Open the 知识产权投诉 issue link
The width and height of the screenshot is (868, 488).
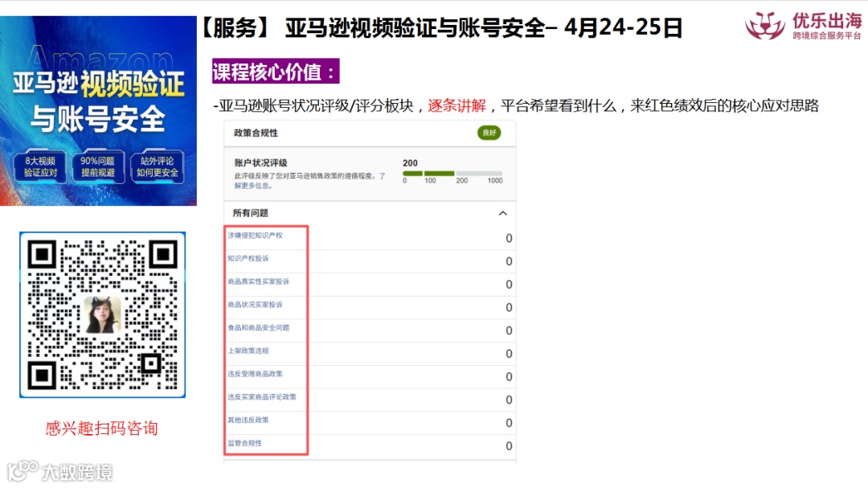pos(248,259)
